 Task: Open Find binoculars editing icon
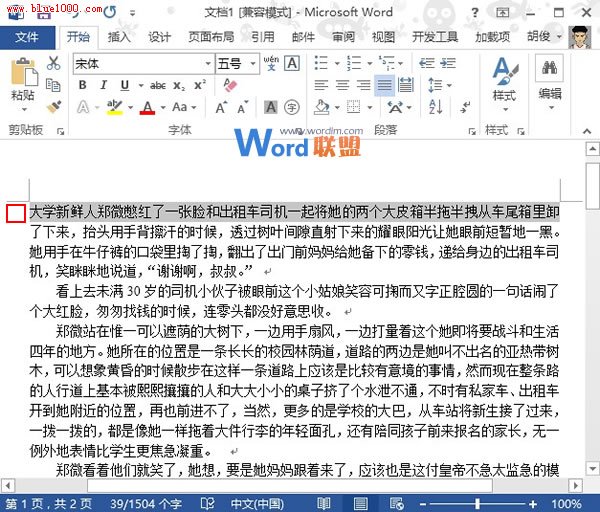[549, 68]
